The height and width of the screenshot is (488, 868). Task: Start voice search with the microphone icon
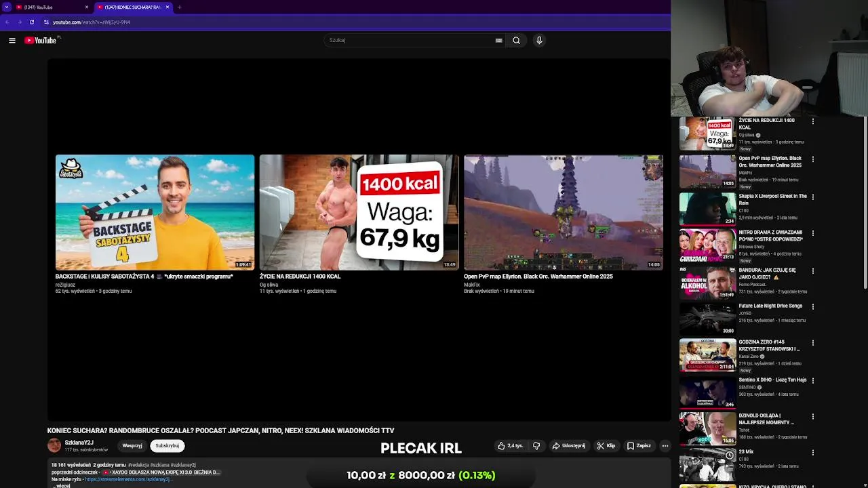[x=539, y=40]
